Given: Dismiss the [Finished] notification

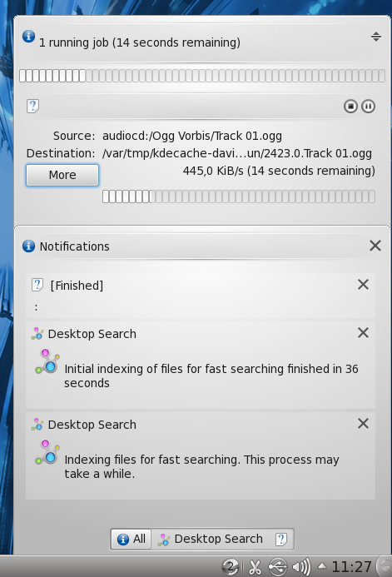Looking at the screenshot, I should (x=364, y=285).
